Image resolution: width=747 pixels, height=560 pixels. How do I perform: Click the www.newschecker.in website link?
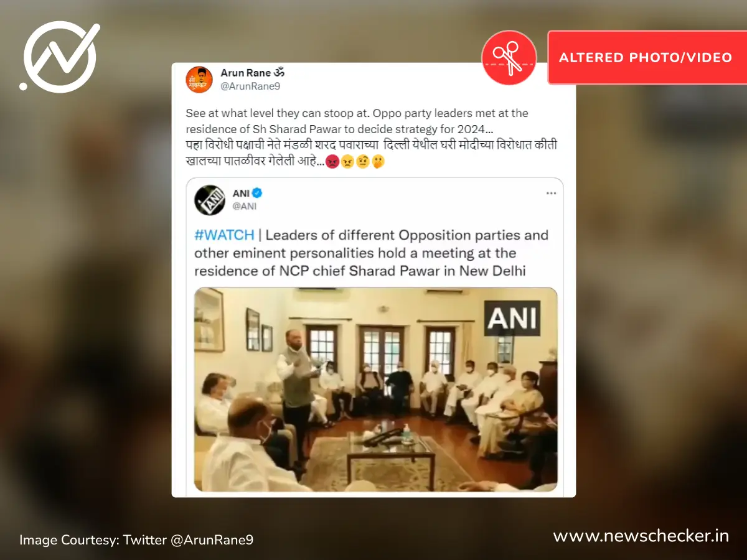pyautogui.click(x=641, y=536)
